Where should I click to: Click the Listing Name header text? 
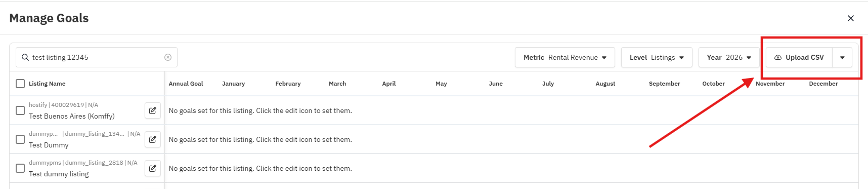(x=47, y=84)
